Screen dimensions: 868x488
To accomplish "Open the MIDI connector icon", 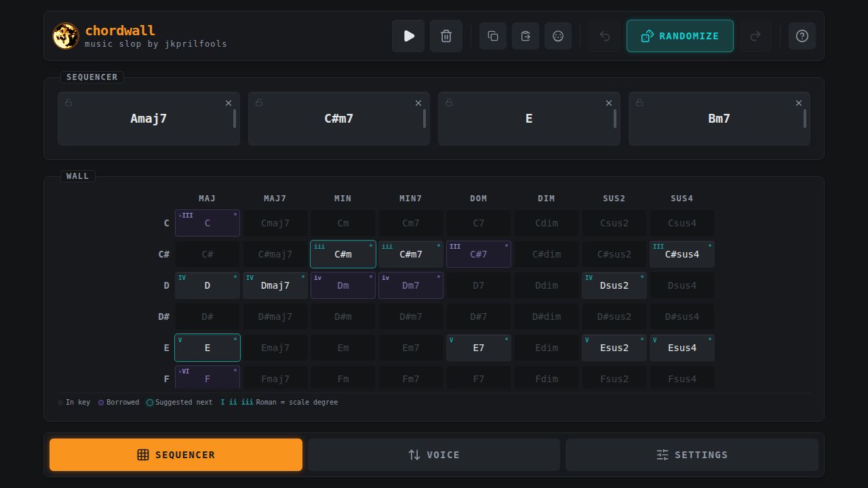I will pyautogui.click(x=558, y=36).
